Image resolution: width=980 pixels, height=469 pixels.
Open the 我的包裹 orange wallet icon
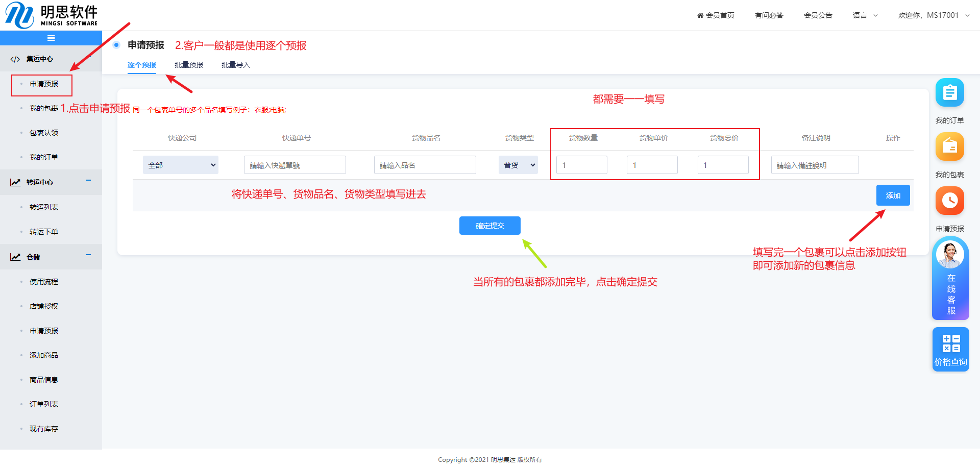pos(949,147)
